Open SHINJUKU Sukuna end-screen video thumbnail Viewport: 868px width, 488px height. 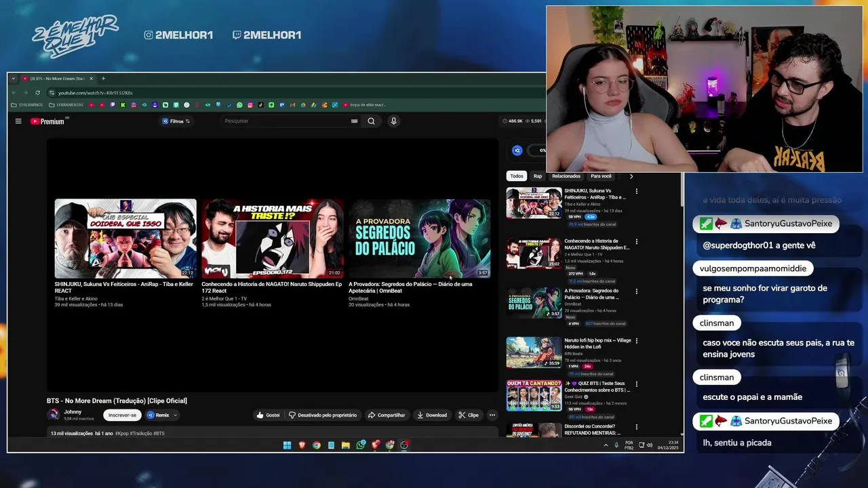pyautogui.click(x=125, y=239)
